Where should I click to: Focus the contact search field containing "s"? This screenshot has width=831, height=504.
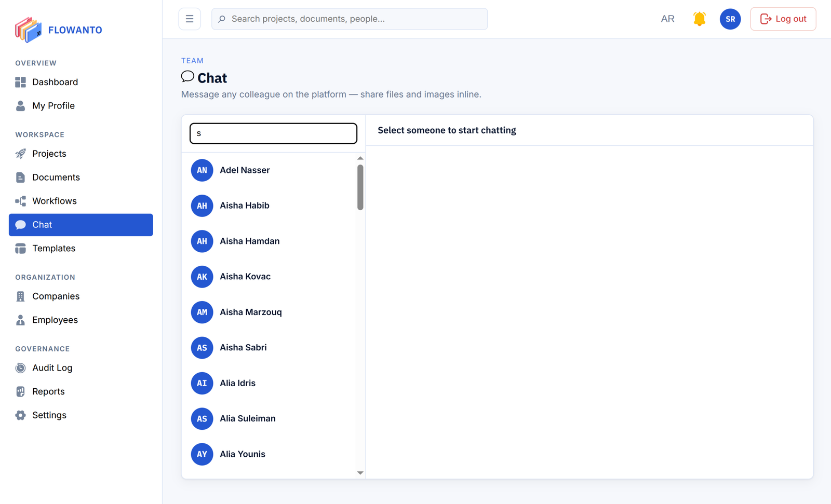pyautogui.click(x=273, y=133)
